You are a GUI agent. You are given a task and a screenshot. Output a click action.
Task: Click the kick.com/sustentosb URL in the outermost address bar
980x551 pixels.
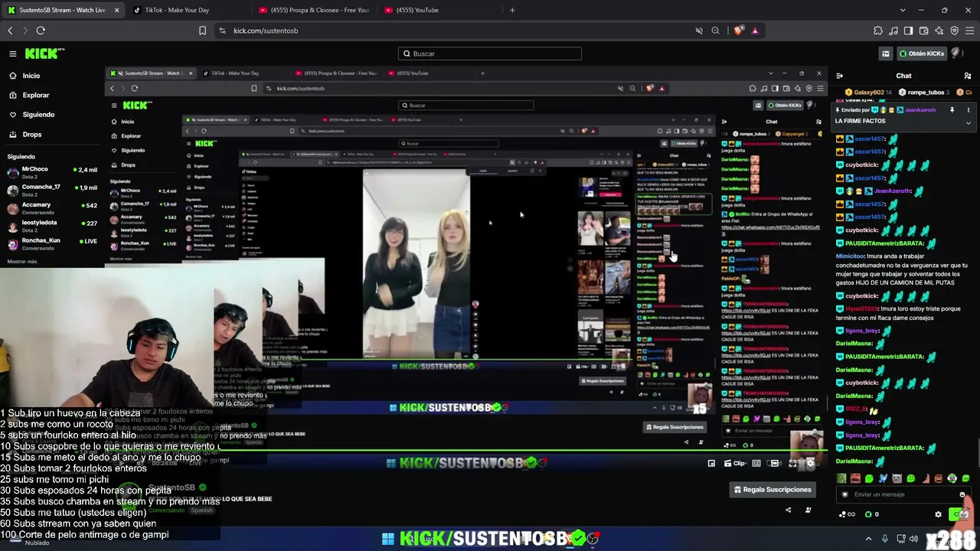pyautogui.click(x=266, y=31)
